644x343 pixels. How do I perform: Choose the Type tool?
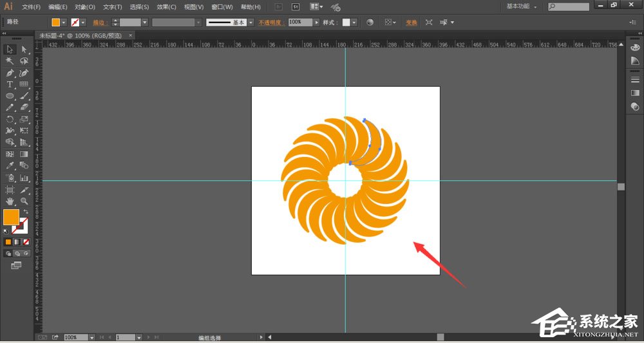(10, 84)
